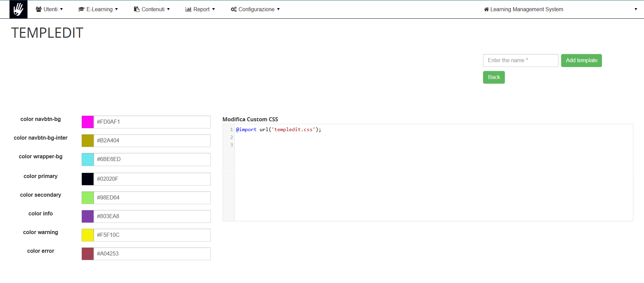Image resolution: width=644 pixels, height=283 pixels.
Task: Click the #803EA8 hex value field
Action: pos(152,216)
